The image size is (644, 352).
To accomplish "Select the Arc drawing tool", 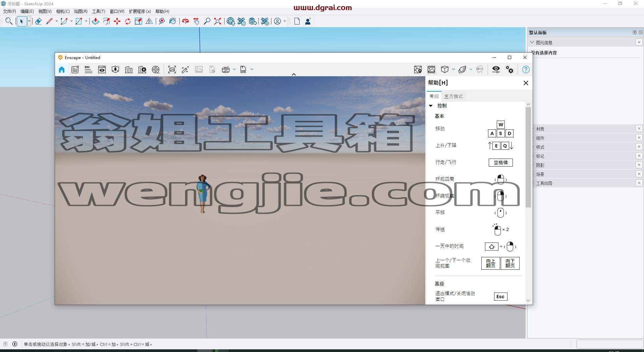I will (64, 21).
